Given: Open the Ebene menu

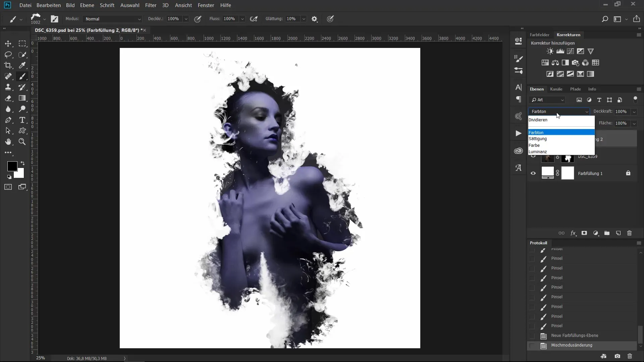Looking at the screenshot, I should [87, 5].
